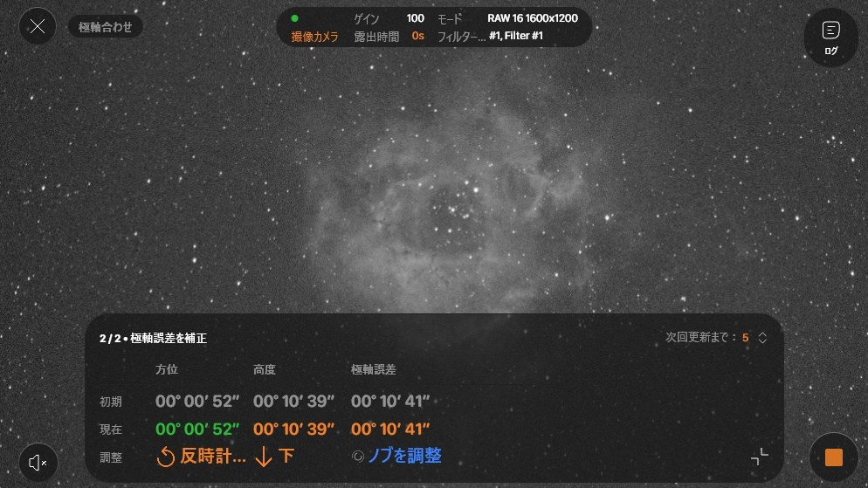Open the ログ log panel
The image size is (868, 488).
830,38
